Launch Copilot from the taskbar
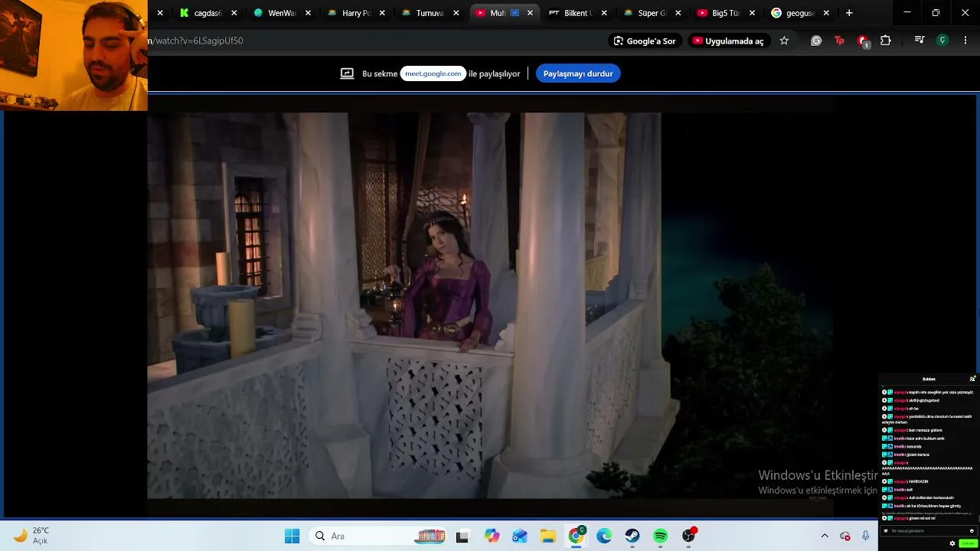The image size is (980, 551). coord(492,536)
